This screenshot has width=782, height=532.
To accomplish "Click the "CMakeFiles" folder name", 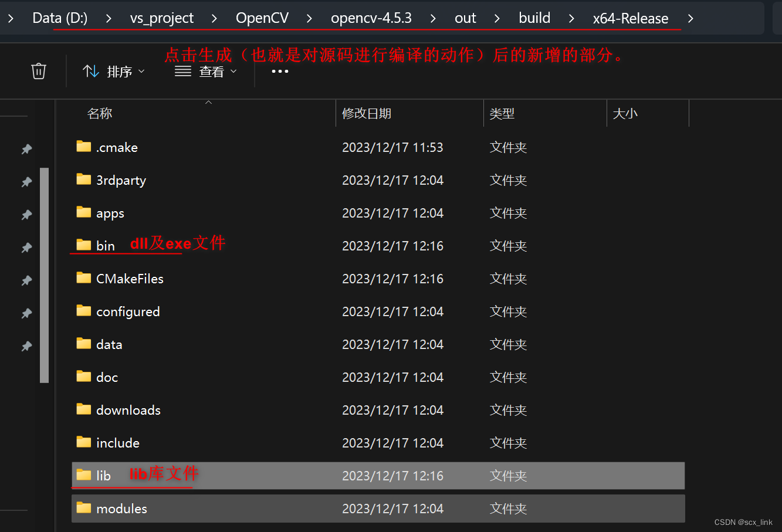I will (130, 279).
